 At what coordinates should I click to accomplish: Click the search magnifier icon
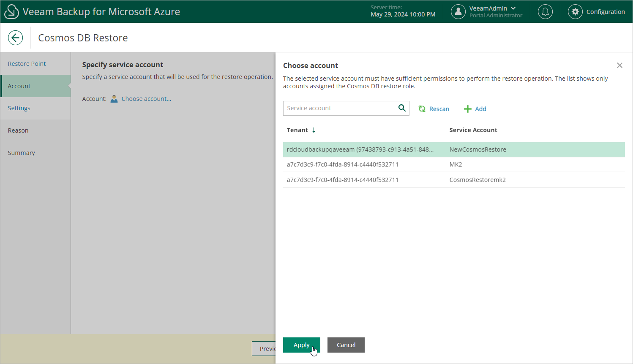[x=402, y=108]
